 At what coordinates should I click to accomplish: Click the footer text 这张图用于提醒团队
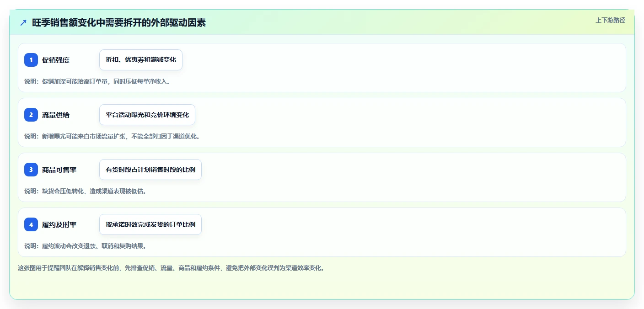click(43, 268)
